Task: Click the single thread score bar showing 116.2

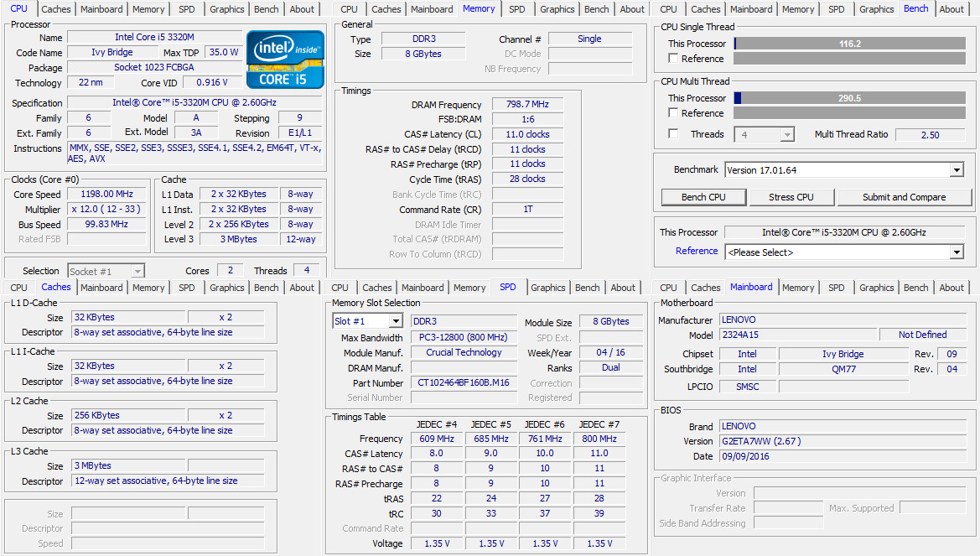Action: (850, 44)
